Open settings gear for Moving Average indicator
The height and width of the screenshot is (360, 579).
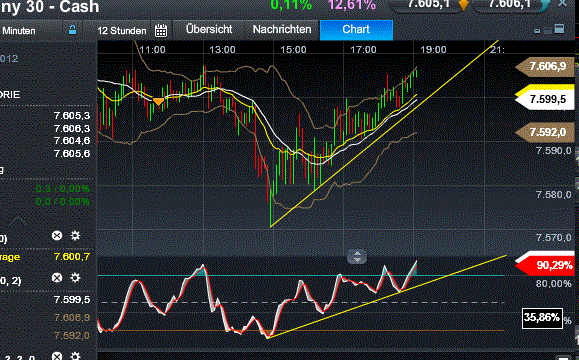75,236
